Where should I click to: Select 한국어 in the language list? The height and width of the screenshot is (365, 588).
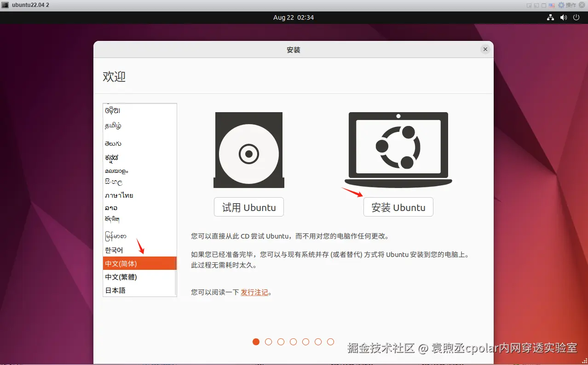[140, 250]
